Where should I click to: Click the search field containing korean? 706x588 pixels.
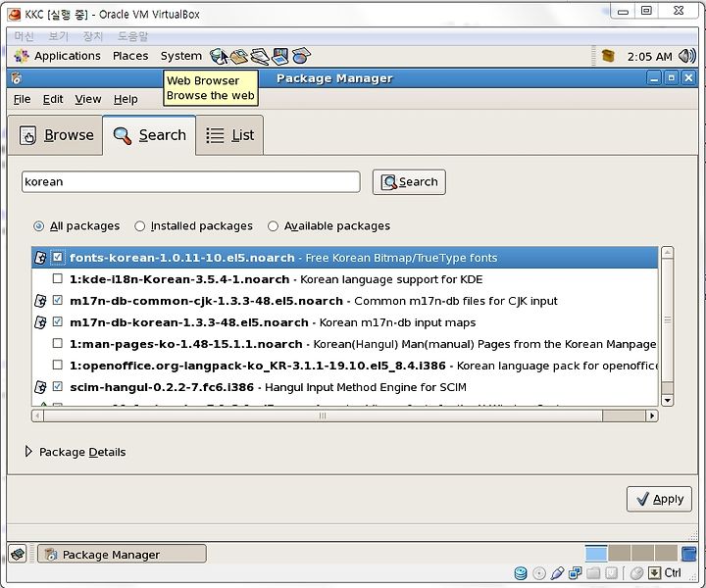tap(191, 181)
